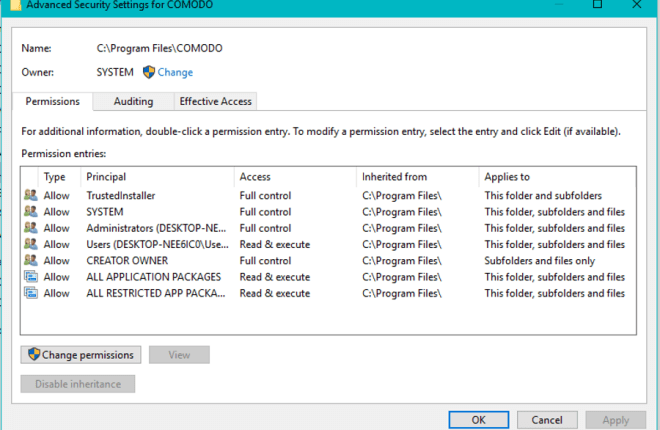Confirm the dialog with OK
The image size is (660, 430).
(x=479, y=420)
